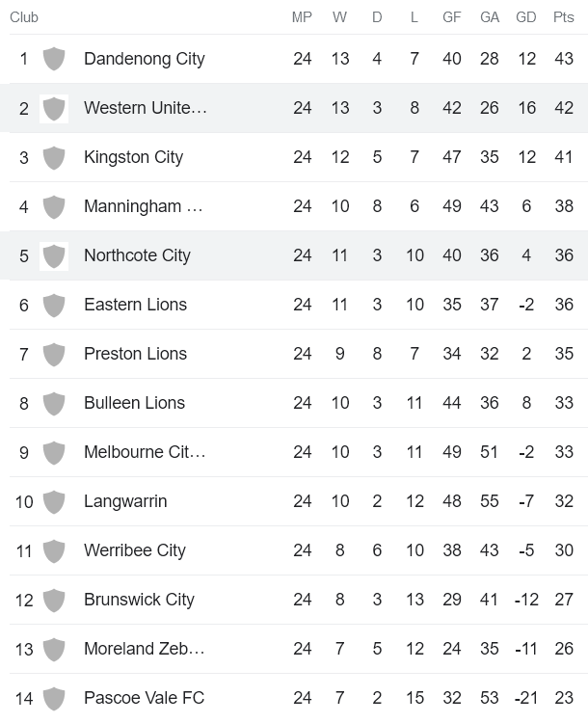Select the Werribee City team name
Image resolution: width=588 pixels, height=723 pixels.
click(x=134, y=550)
